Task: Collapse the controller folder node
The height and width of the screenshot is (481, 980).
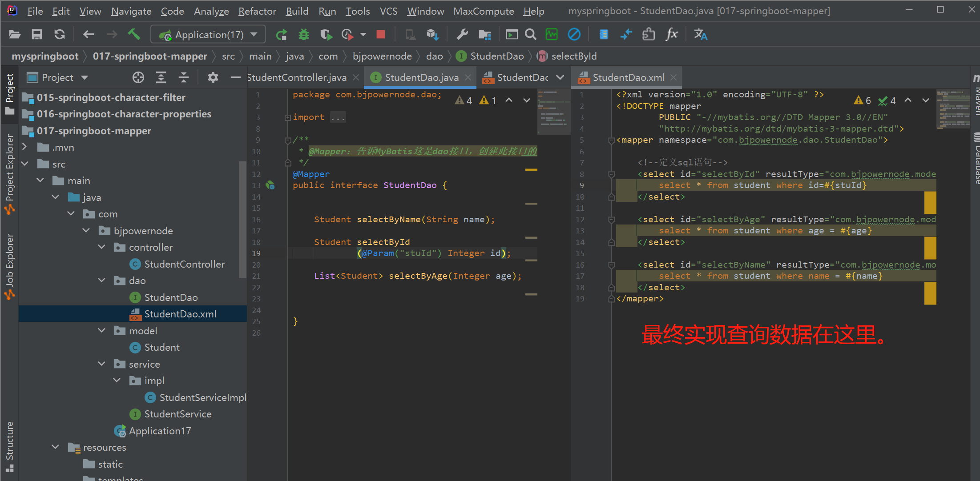Action: click(102, 247)
